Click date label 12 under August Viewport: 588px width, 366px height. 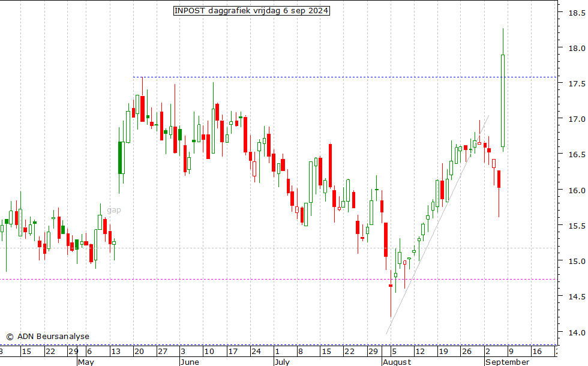click(x=420, y=352)
